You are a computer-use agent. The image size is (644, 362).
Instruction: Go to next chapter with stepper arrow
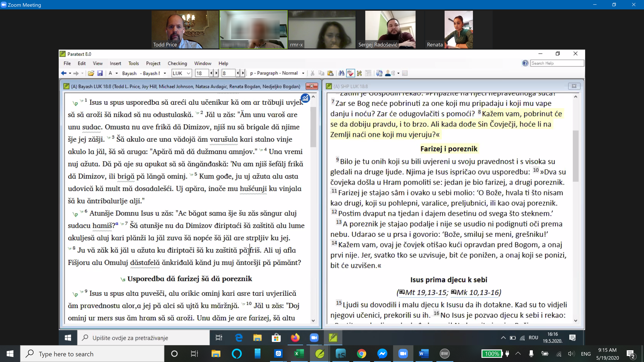(x=217, y=73)
